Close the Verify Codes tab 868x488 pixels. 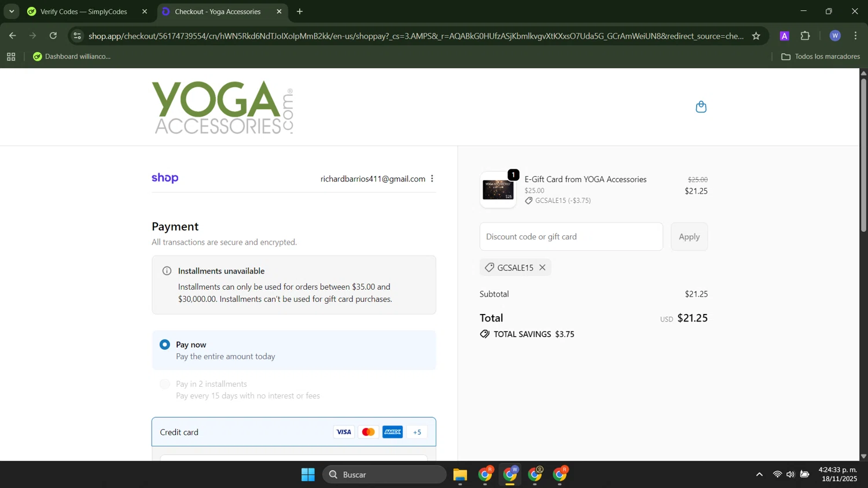(x=145, y=12)
